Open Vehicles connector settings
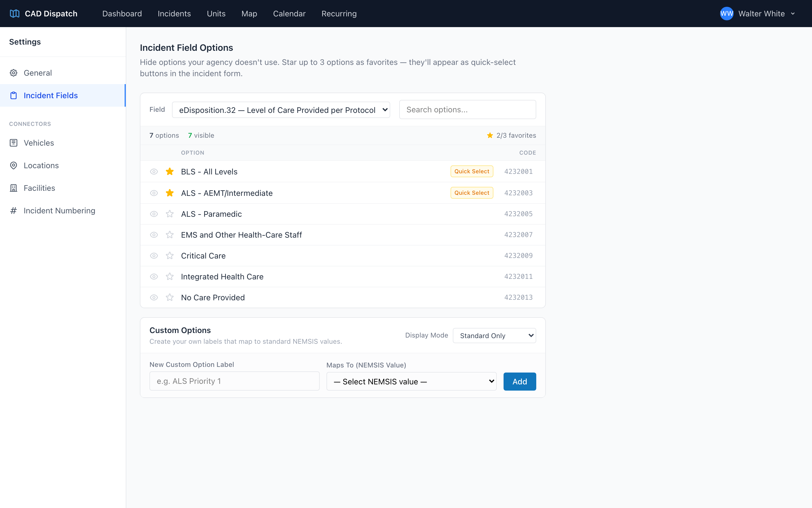This screenshot has width=812, height=508. tap(63, 143)
